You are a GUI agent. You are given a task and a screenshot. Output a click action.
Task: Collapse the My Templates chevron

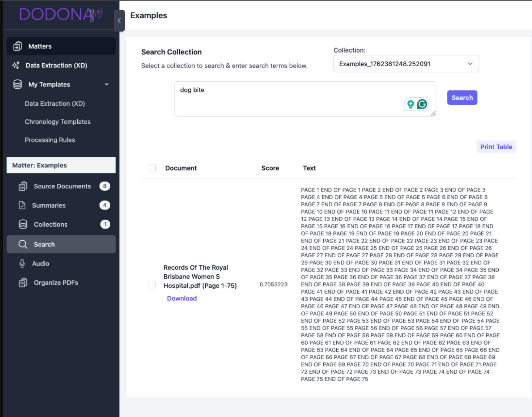tap(107, 84)
